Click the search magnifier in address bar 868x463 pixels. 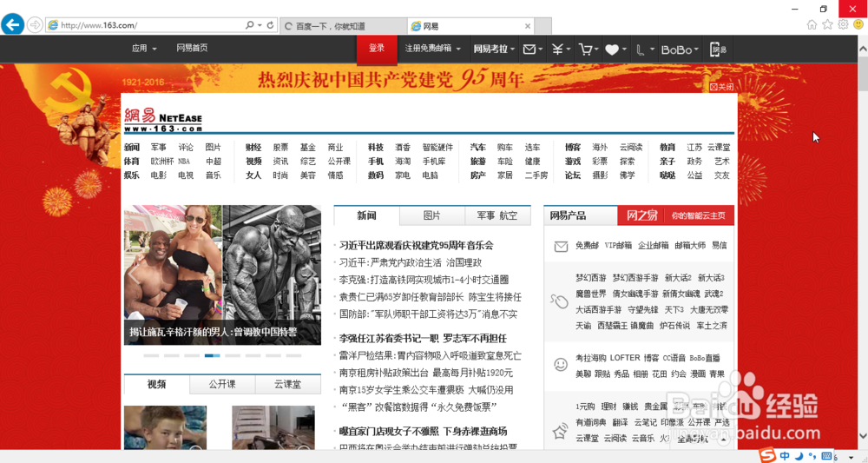pyautogui.click(x=250, y=25)
